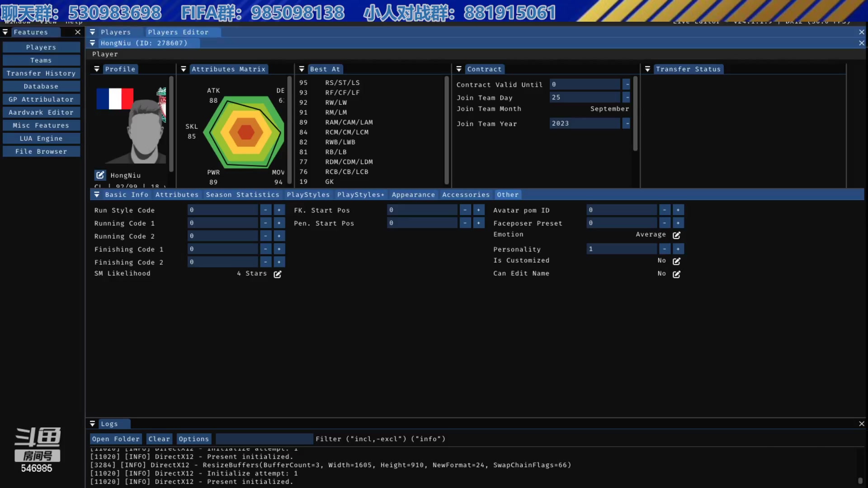The height and width of the screenshot is (488, 868).
Task: Click the Contract panel scrollbar
Action: [635, 114]
